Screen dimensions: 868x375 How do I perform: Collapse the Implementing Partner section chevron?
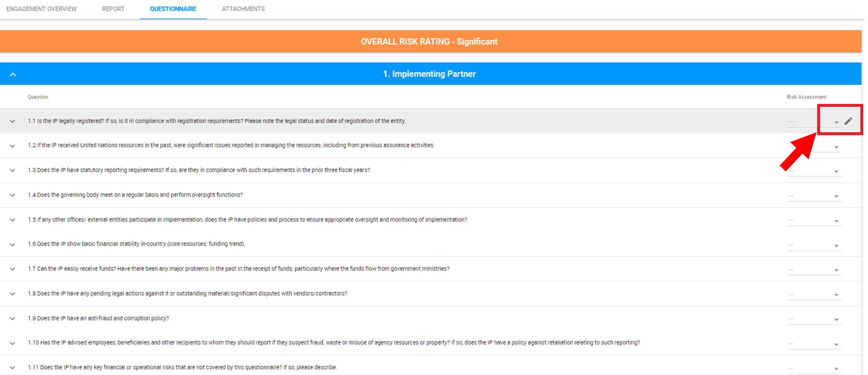coord(13,74)
